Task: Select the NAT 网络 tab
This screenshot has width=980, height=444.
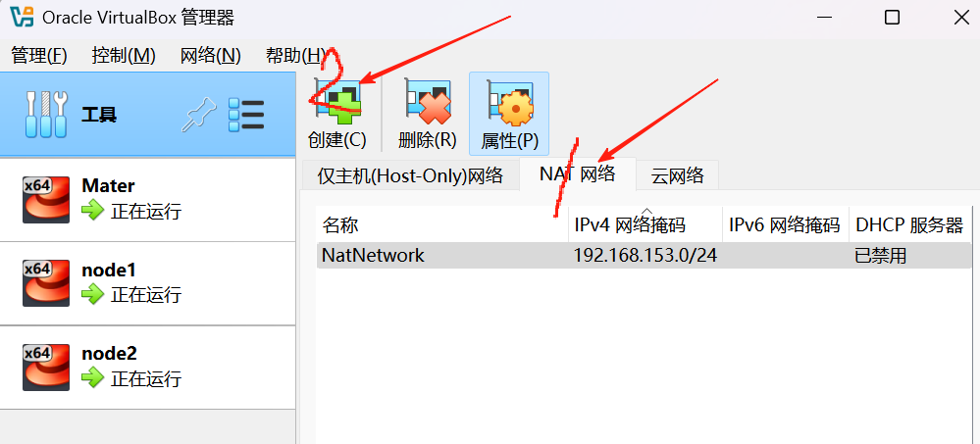Action: (x=578, y=173)
